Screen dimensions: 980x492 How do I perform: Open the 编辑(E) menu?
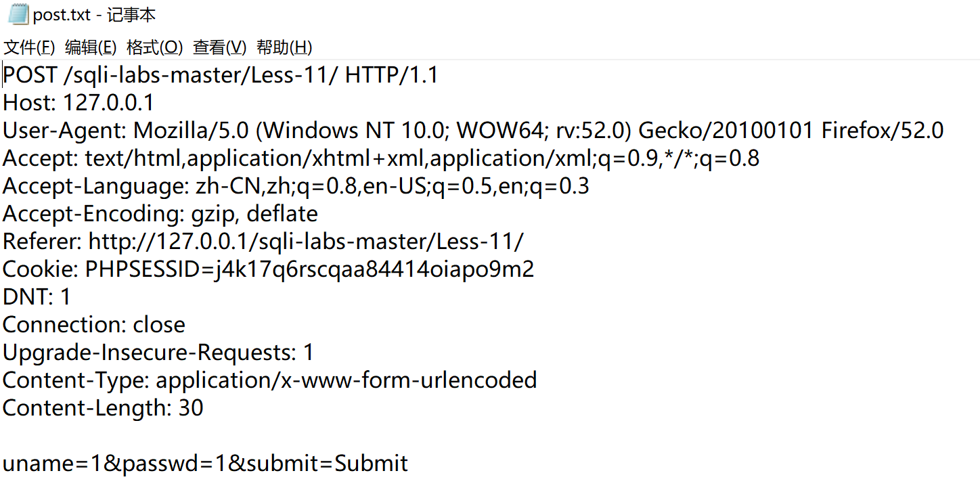(x=91, y=47)
